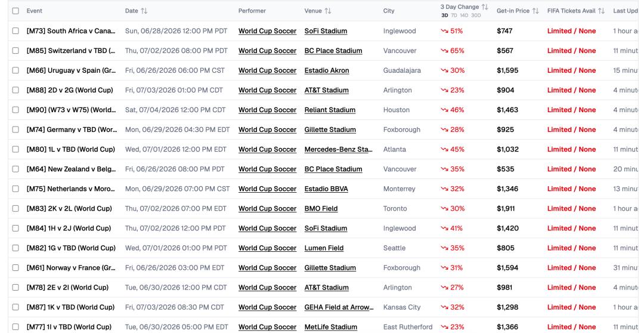Sort FIFA Tickets Avail column icon
The height and width of the screenshot is (333, 644).
(x=601, y=11)
